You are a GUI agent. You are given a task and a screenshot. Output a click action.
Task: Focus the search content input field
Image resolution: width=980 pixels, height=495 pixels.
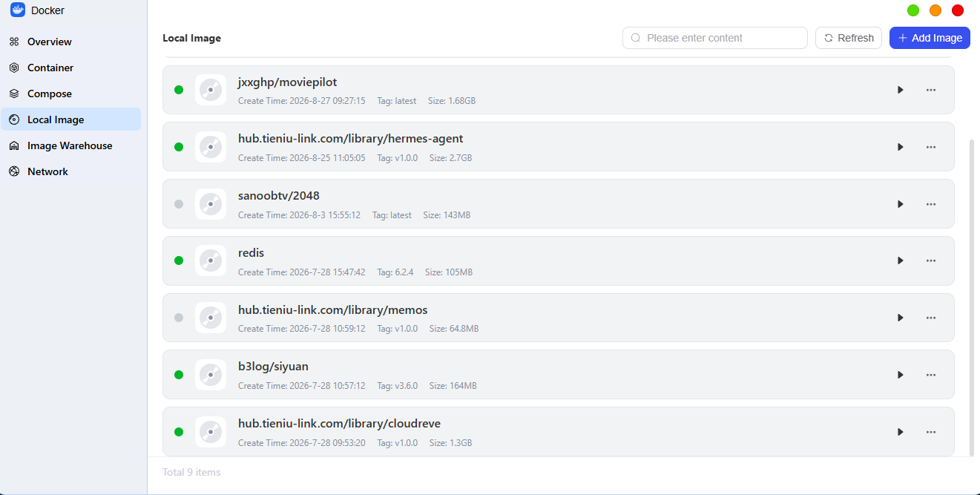715,38
